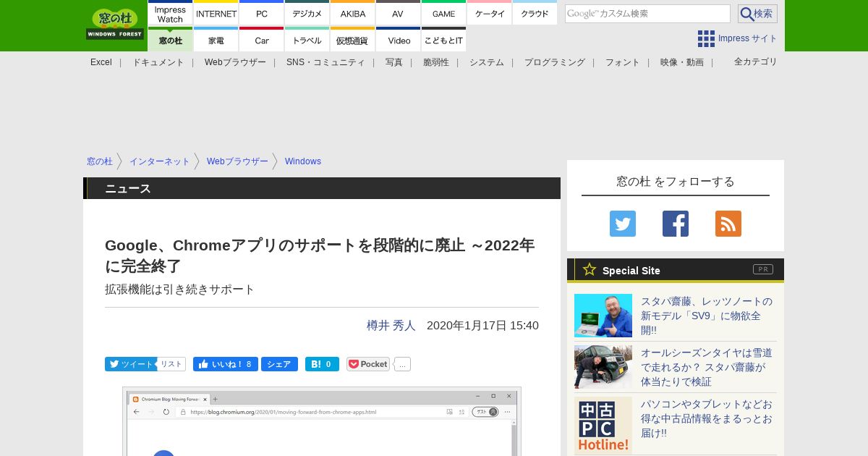Click the Special Site star icon
Screen dimensions: 868x456
(x=590, y=269)
